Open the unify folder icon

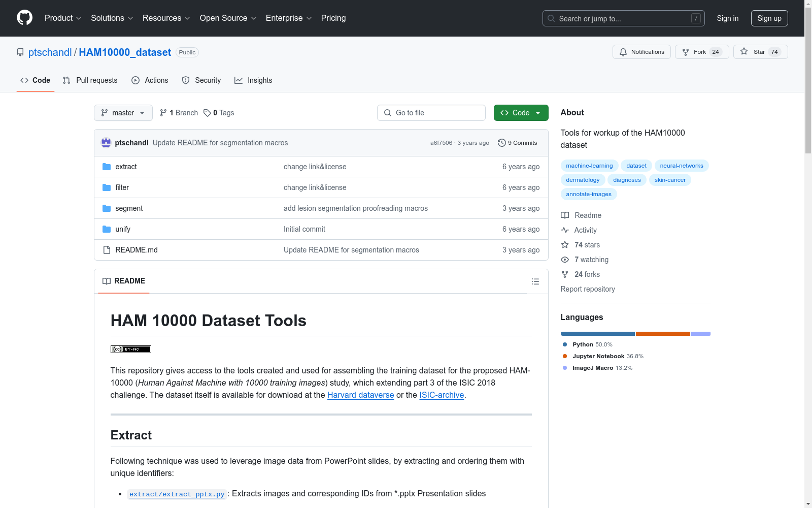[x=107, y=229]
